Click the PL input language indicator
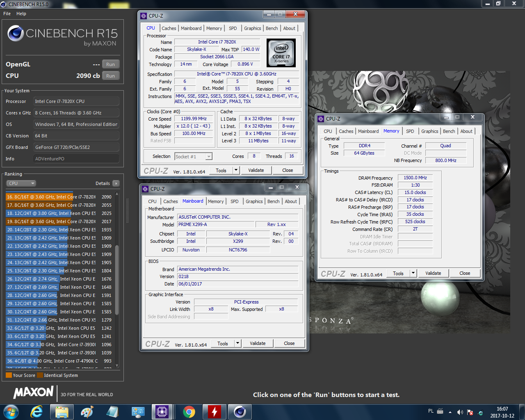Image resolution: width=525 pixels, height=420 pixels. (x=431, y=411)
